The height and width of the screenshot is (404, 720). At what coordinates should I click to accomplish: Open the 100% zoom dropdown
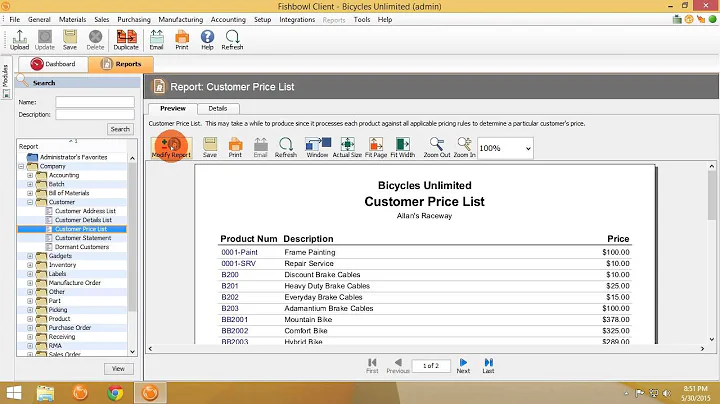(528, 148)
